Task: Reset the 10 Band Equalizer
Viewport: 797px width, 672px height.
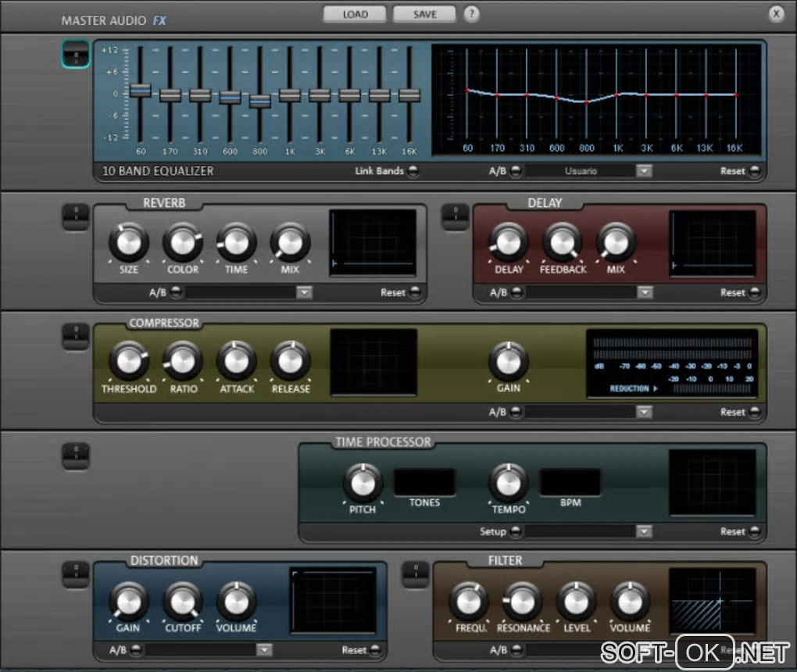Action: click(756, 171)
